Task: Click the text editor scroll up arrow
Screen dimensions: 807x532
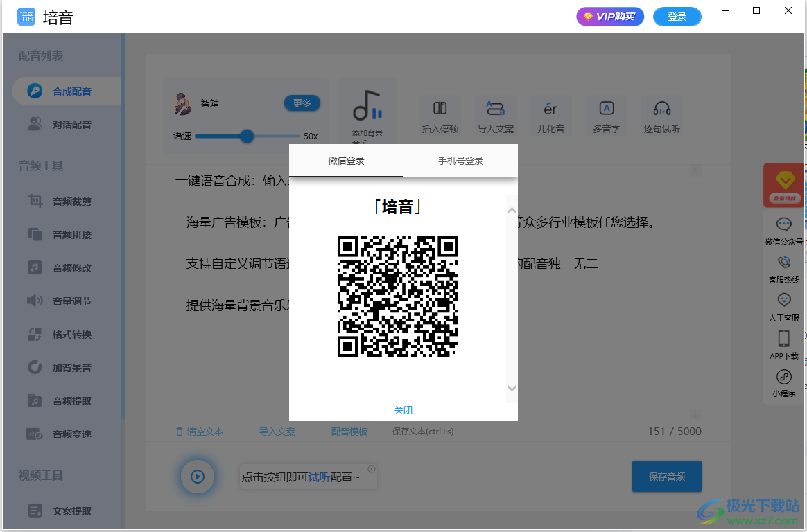Action: (x=695, y=171)
